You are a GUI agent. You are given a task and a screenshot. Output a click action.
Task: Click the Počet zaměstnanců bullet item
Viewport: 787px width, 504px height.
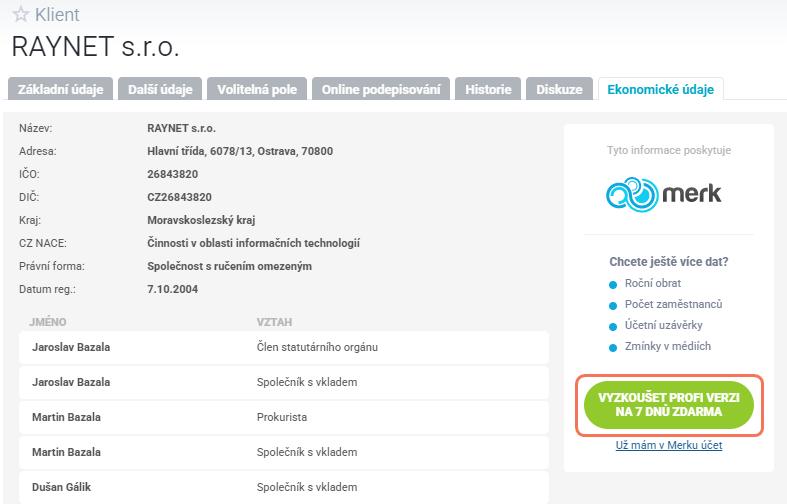[673, 304]
